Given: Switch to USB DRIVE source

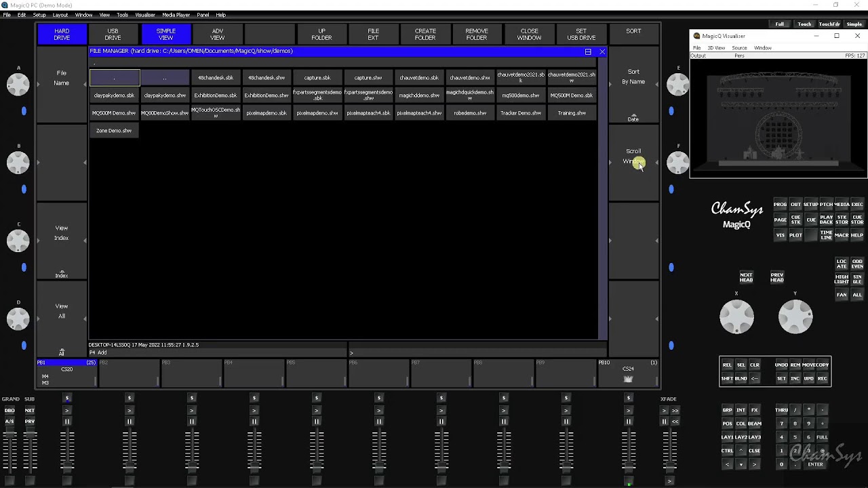Looking at the screenshot, I should point(113,34).
